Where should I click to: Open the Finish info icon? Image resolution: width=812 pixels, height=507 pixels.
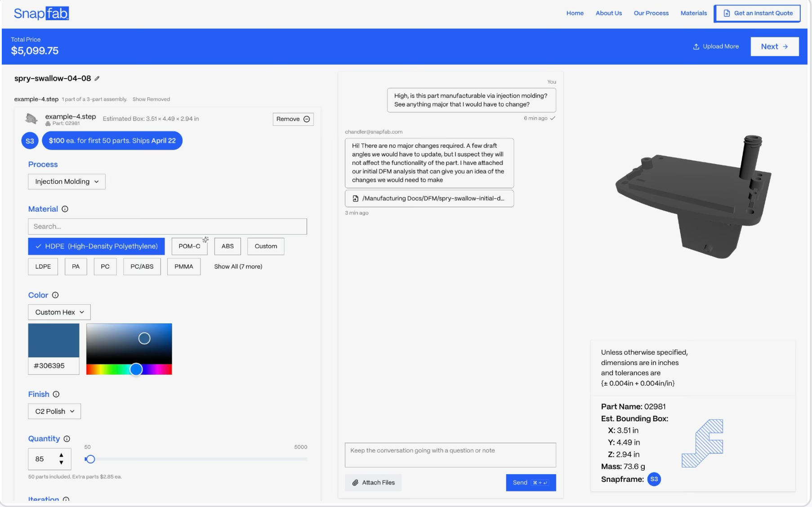click(56, 394)
